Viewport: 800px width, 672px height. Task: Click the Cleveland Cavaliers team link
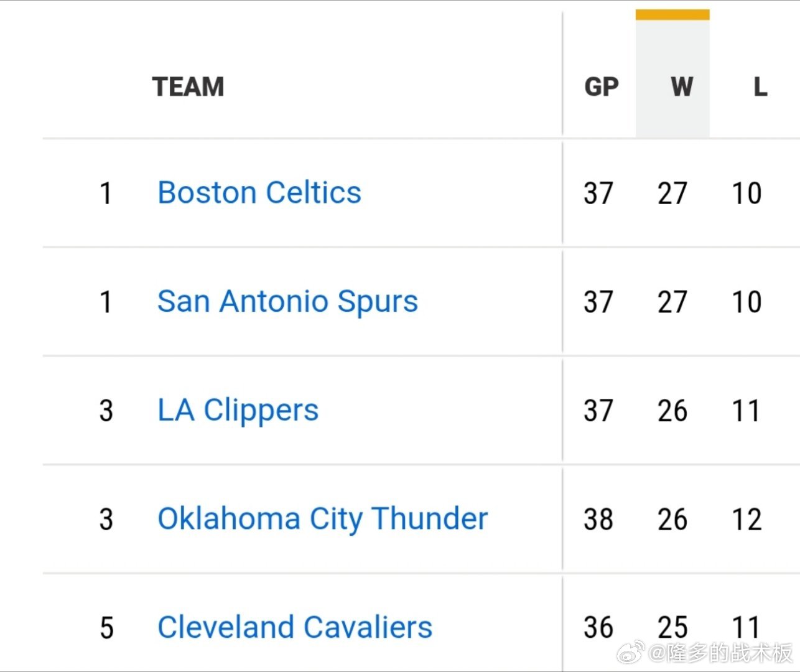[x=295, y=627]
